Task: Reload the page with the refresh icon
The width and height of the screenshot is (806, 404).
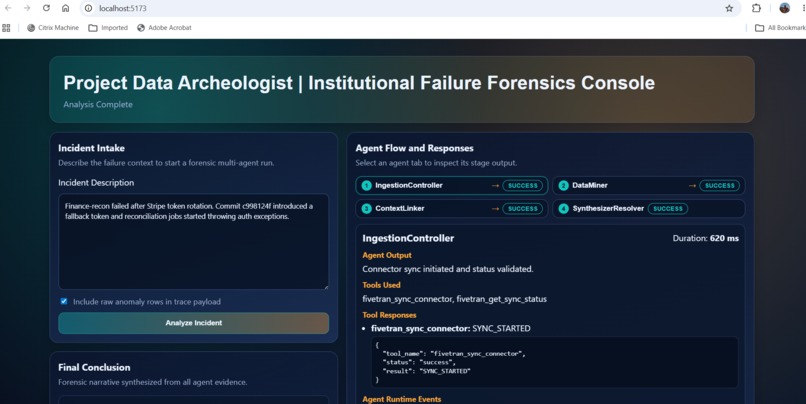Action: [x=46, y=8]
